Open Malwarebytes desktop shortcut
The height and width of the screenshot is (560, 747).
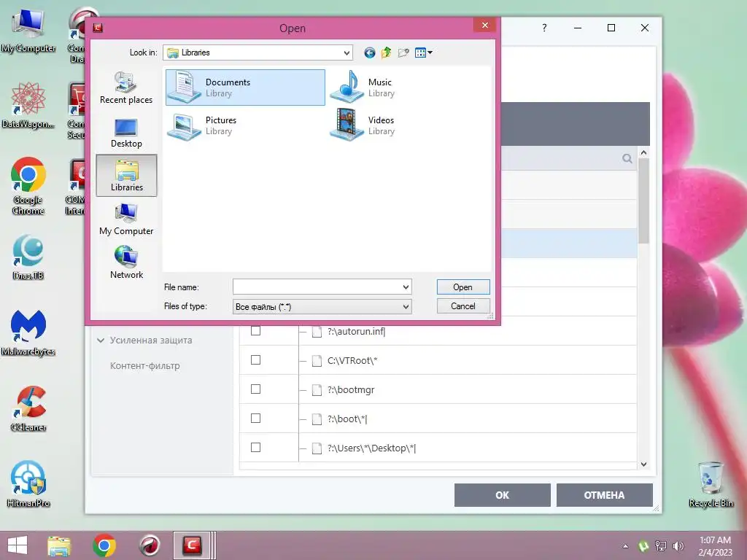click(x=28, y=332)
